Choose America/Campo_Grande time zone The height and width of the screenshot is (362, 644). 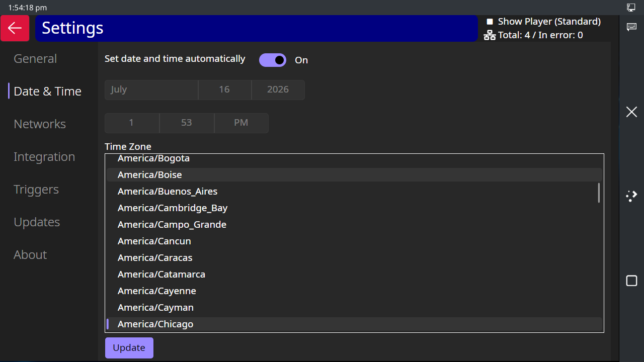354,224
